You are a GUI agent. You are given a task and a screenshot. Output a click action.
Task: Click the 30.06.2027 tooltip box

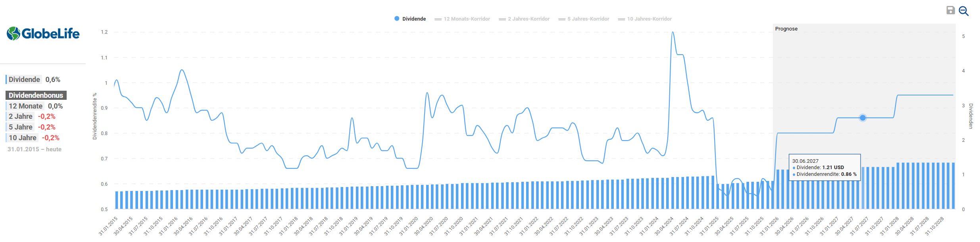pos(824,168)
